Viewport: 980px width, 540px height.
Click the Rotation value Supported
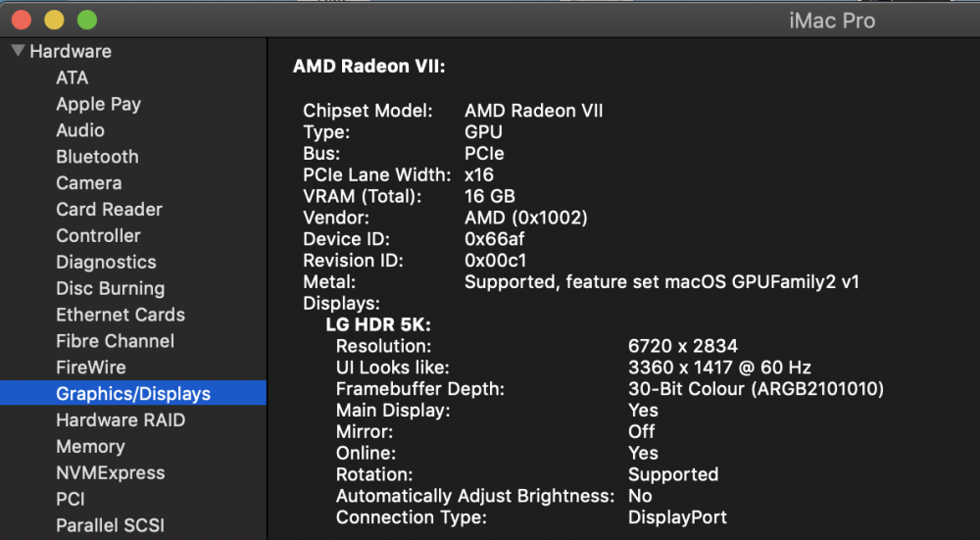click(x=673, y=474)
